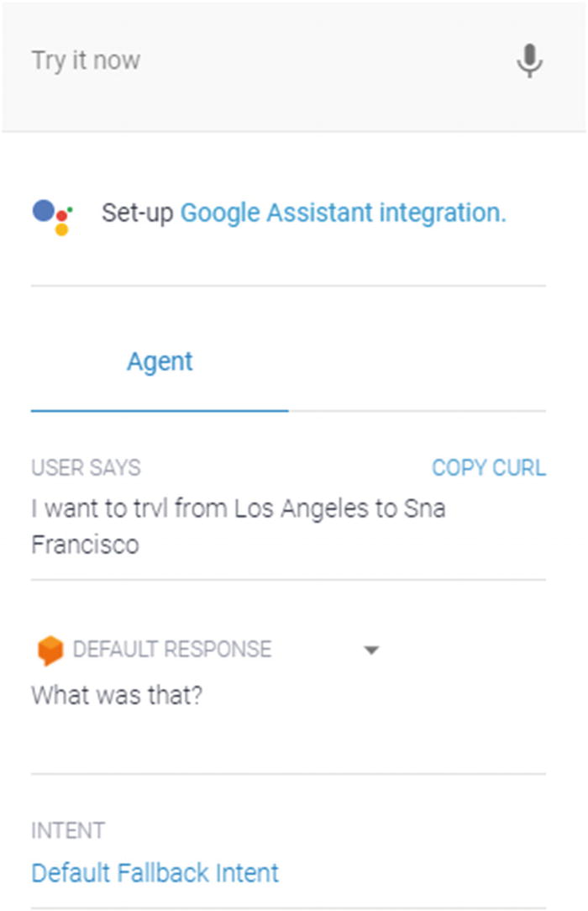Click COPY CURL button
Screen dimensions: 588x911
(x=489, y=468)
